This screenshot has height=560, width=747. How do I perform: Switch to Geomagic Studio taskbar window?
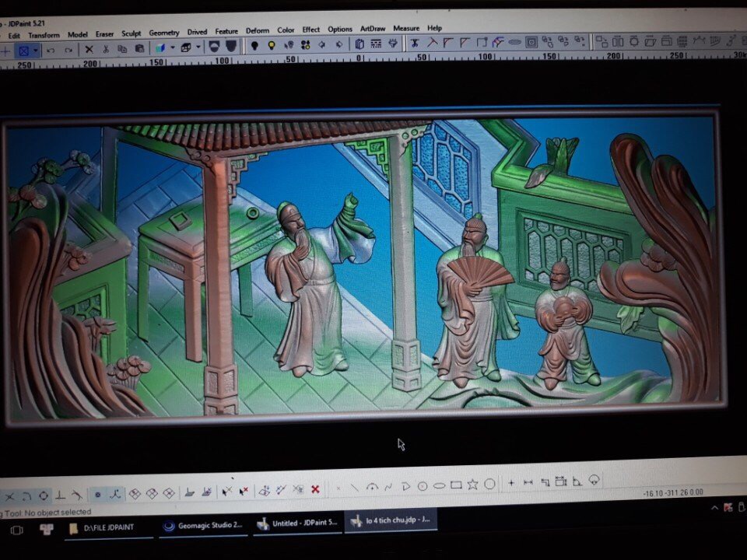click(x=203, y=525)
